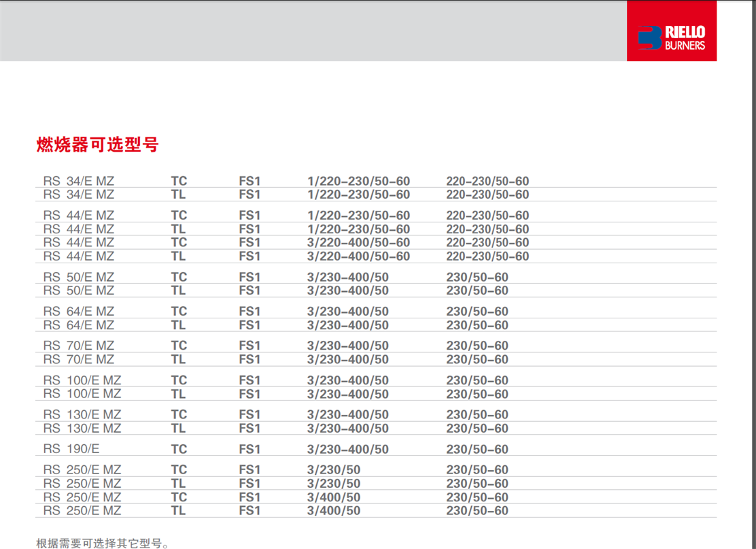Click 3/400/50 in RS 250/E MZ TL row
This screenshot has height=549, width=756.
point(334,510)
